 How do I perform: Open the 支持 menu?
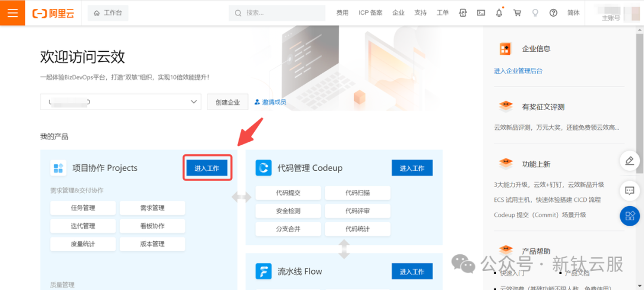pos(420,13)
